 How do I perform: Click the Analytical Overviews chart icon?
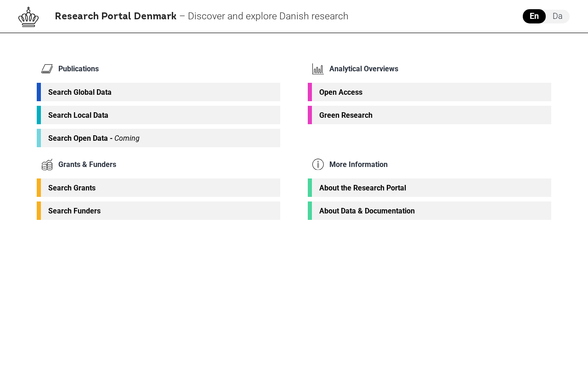318,69
